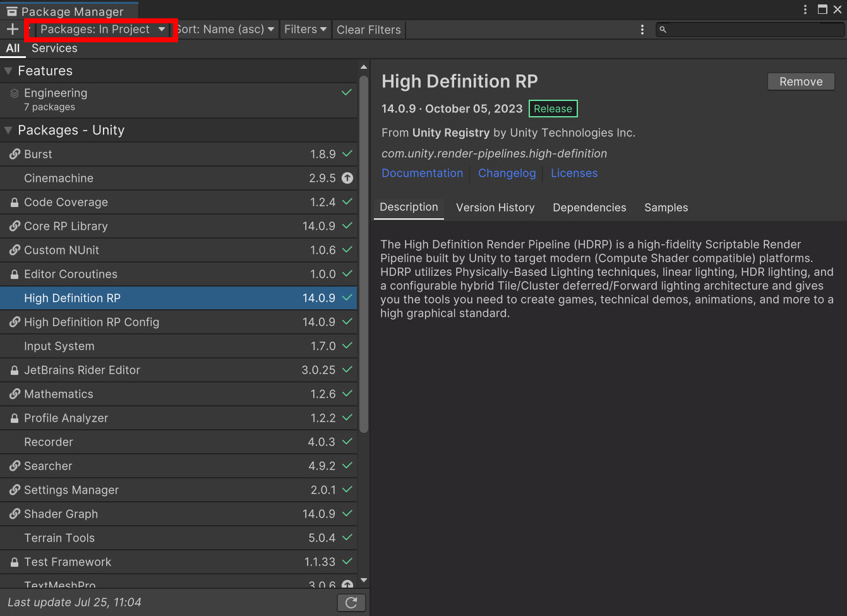Image resolution: width=847 pixels, height=616 pixels.
Task: Switch to the All tab
Action: (x=13, y=48)
